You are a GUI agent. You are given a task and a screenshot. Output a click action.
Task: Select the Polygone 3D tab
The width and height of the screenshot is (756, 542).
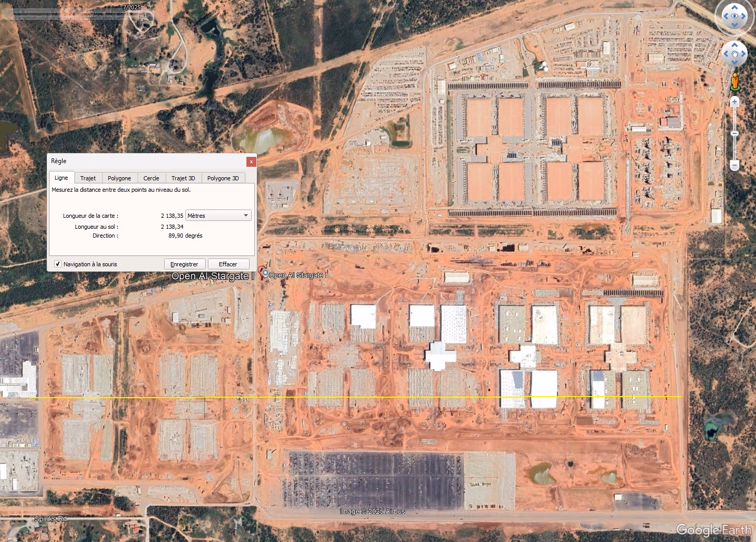223,178
